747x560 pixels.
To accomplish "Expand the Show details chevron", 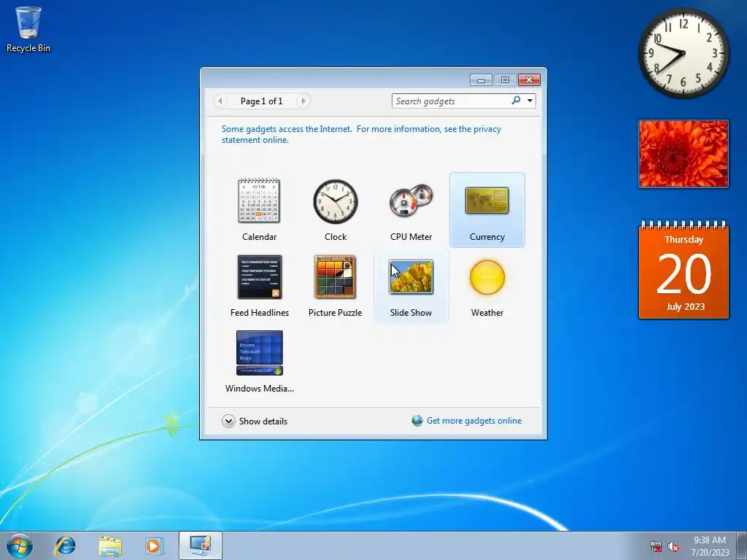I will pyautogui.click(x=228, y=421).
